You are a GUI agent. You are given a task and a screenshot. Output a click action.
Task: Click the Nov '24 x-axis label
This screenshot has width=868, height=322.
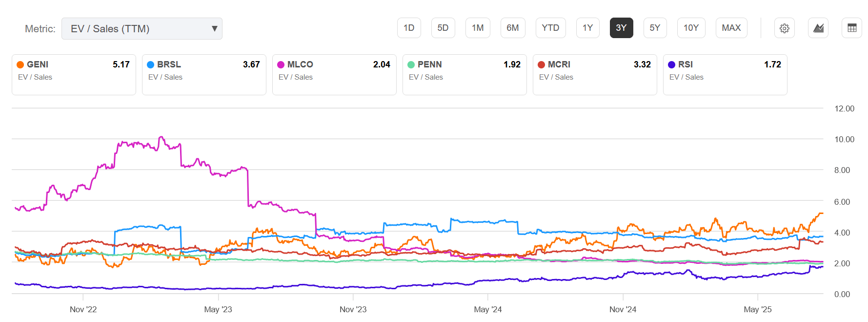[623, 309]
